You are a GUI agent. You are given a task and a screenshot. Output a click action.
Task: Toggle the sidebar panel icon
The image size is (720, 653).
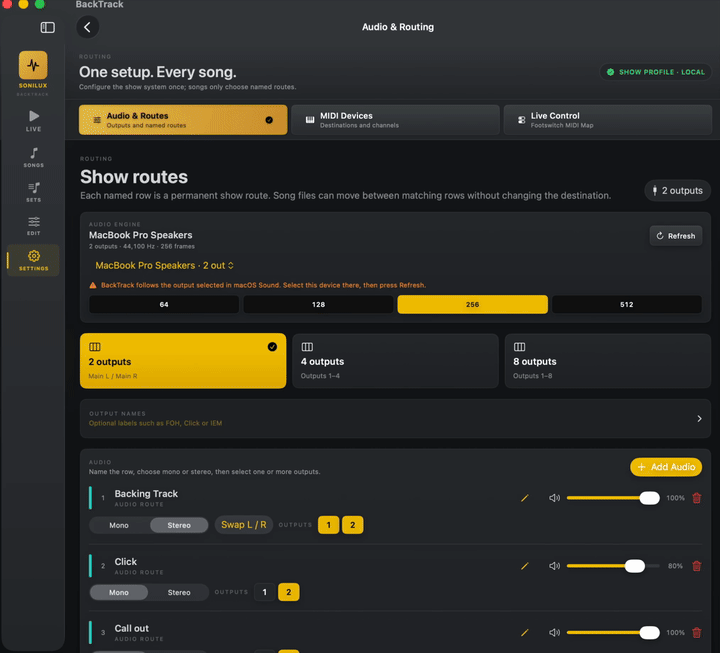47,28
